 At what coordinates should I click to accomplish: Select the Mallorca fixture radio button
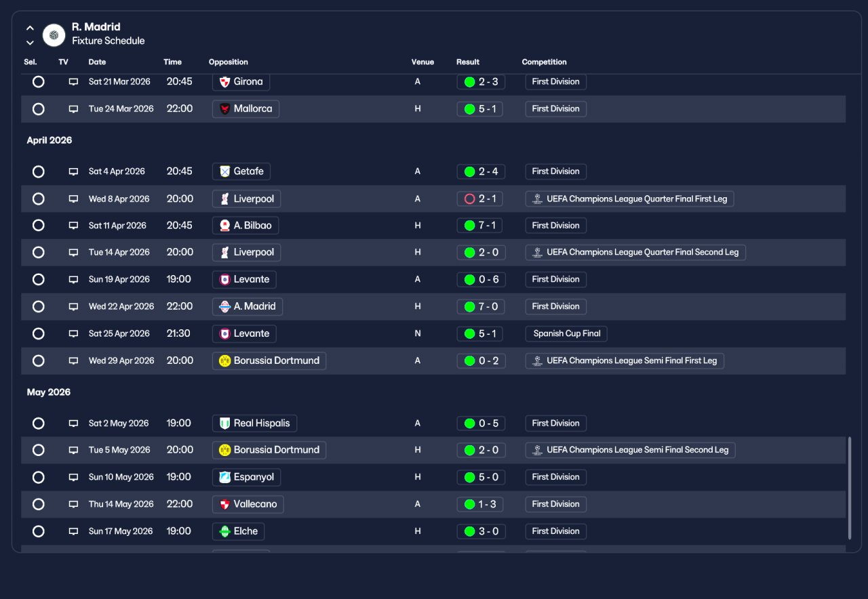tap(39, 109)
